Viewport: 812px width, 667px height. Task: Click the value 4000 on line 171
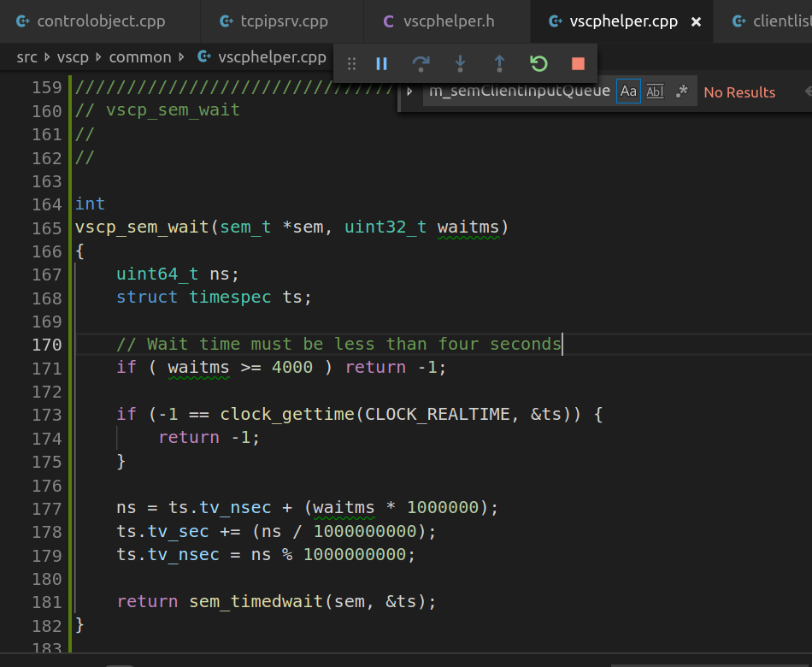tap(292, 368)
